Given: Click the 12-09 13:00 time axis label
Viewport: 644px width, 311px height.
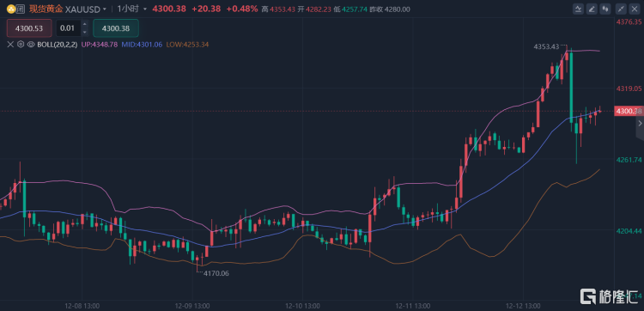Looking at the screenshot, I should (192, 306).
